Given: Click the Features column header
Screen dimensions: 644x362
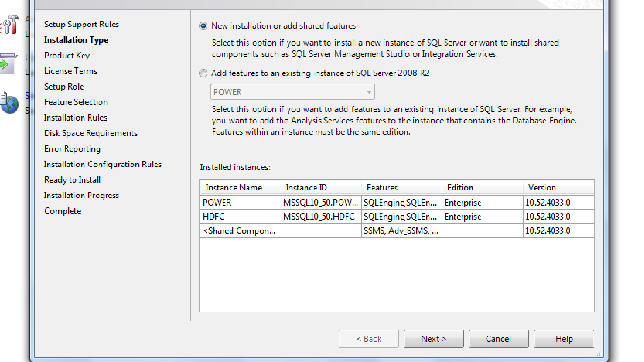Looking at the screenshot, I should [x=402, y=188].
